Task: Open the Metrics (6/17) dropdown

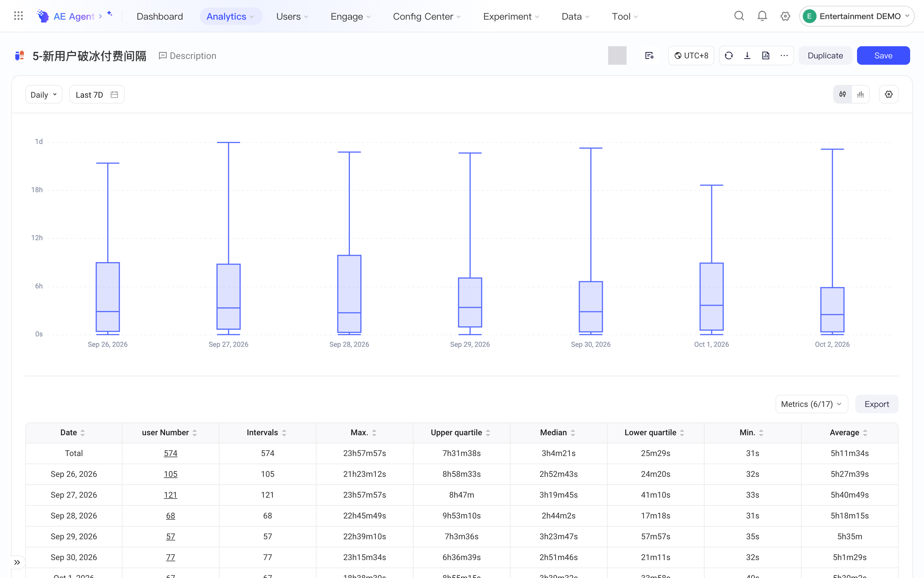Action: pyautogui.click(x=811, y=404)
